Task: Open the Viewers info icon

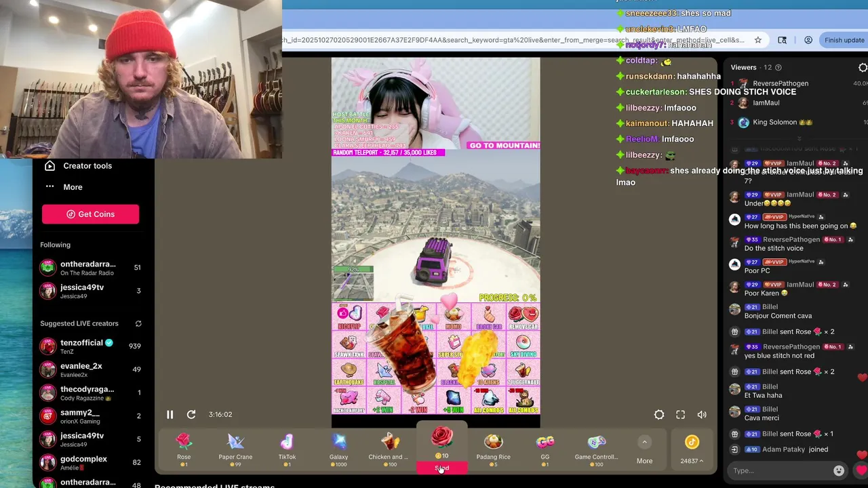Action: (778, 67)
